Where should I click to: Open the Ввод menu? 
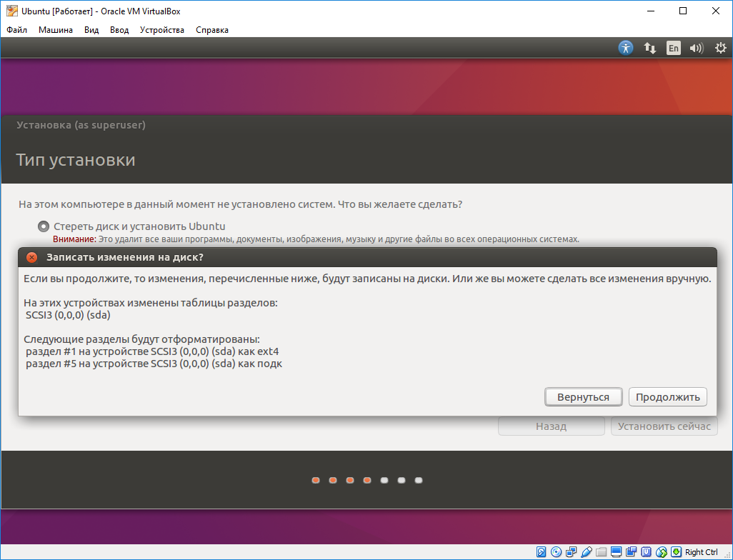[119, 30]
